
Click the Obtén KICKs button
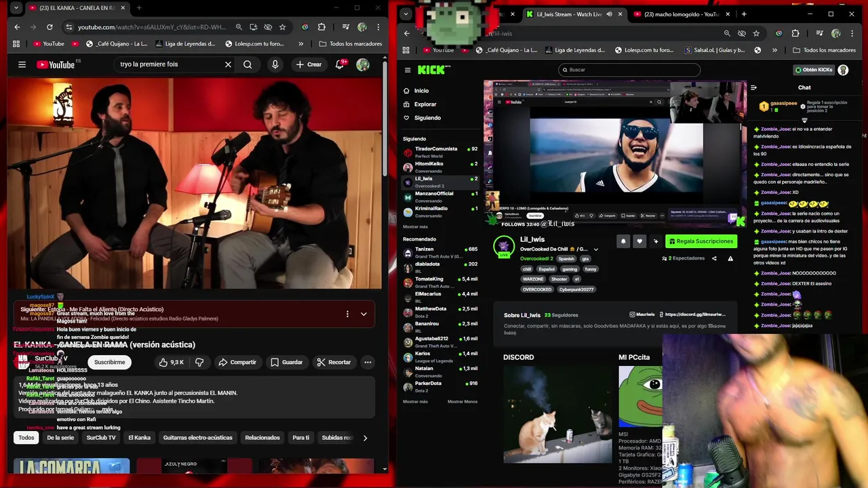pyautogui.click(x=813, y=70)
